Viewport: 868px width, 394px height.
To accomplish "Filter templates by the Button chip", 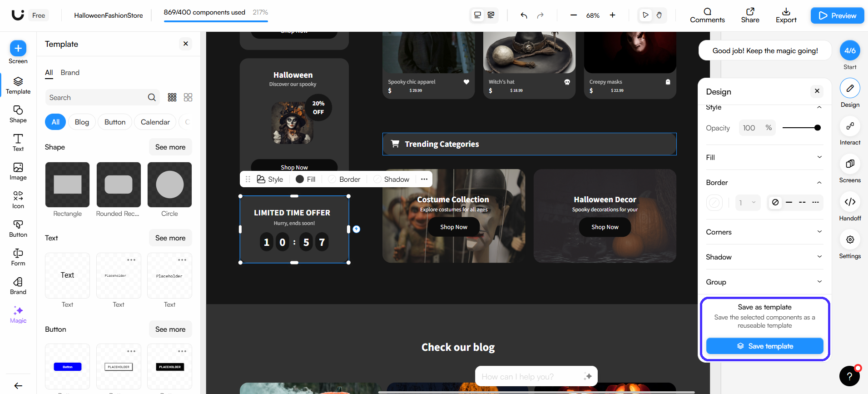I will pyautogui.click(x=115, y=122).
